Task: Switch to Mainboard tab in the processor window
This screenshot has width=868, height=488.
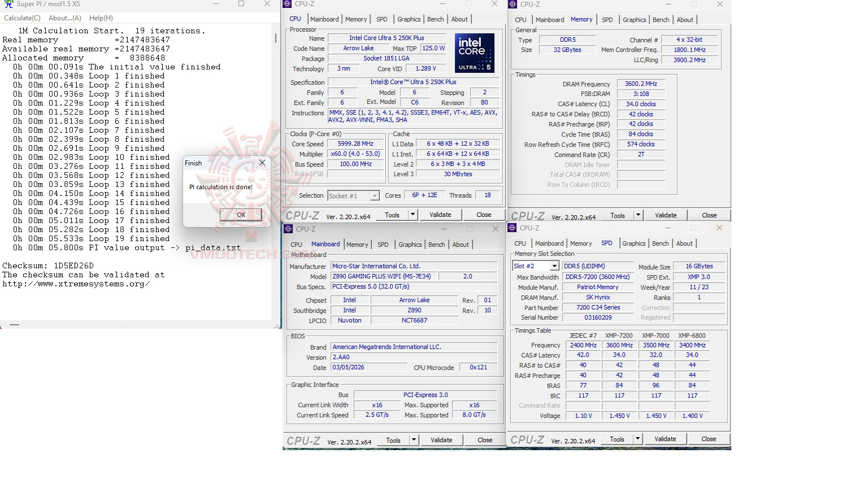Action: tap(324, 19)
